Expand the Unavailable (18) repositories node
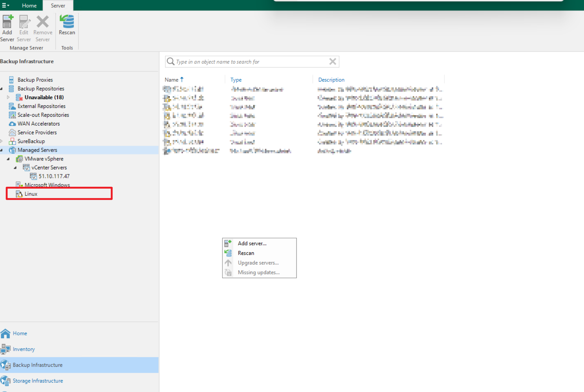 (x=8, y=97)
